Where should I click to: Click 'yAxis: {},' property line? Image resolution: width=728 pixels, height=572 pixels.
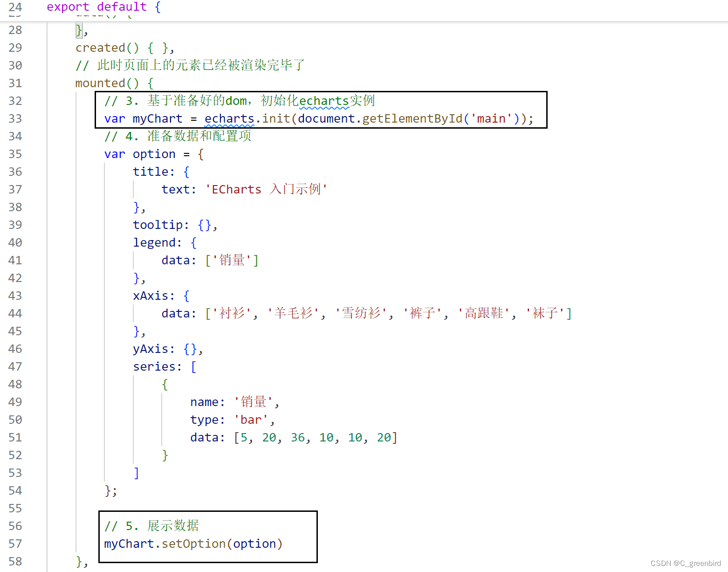pyautogui.click(x=168, y=349)
